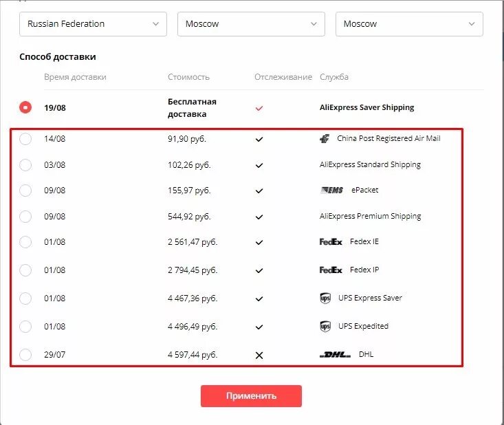Select the UPS Expedited radio button

coord(25,327)
